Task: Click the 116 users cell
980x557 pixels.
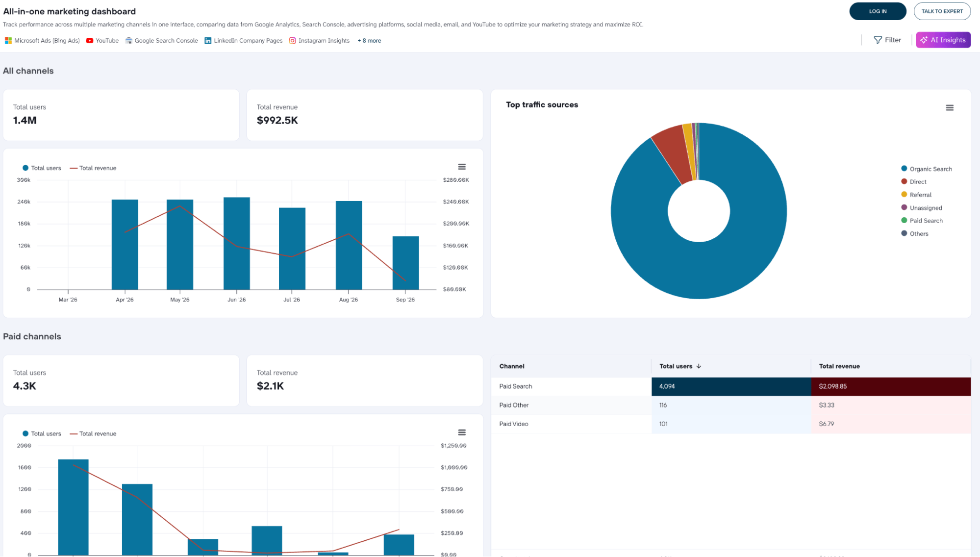Action: [x=731, y=405]
